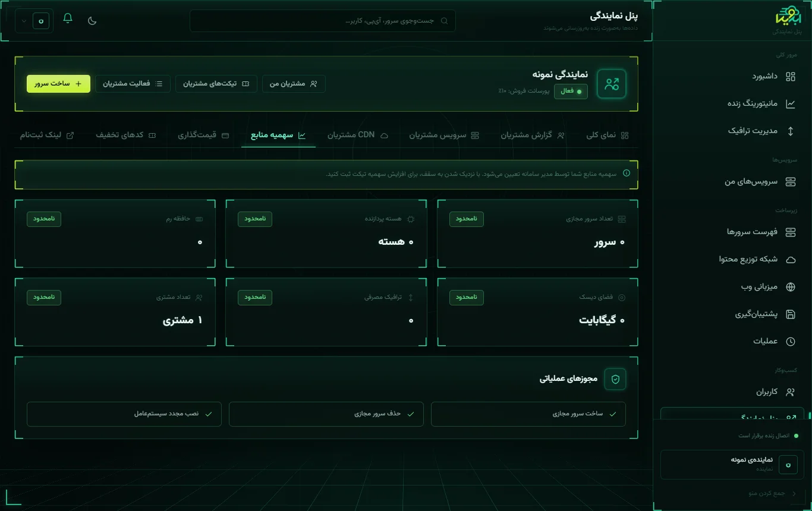Open سرویس‌های من
The height and width of the screenshot is (511, 812).
coord(732,181)
